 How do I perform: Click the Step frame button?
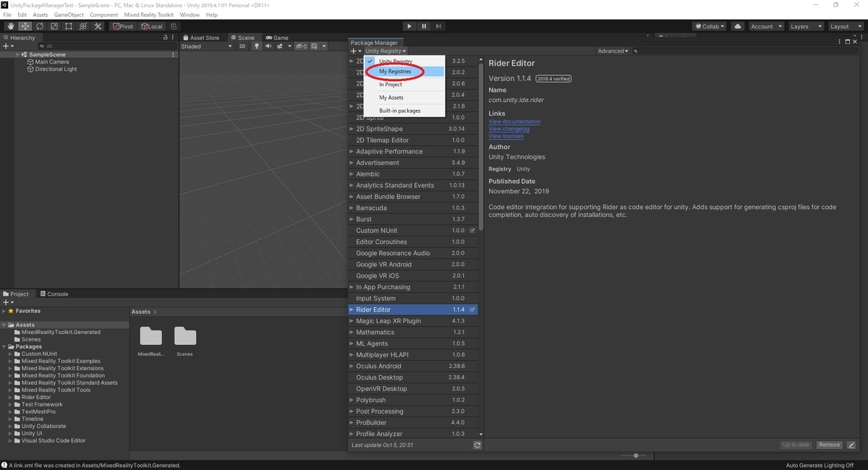point(440,26)
